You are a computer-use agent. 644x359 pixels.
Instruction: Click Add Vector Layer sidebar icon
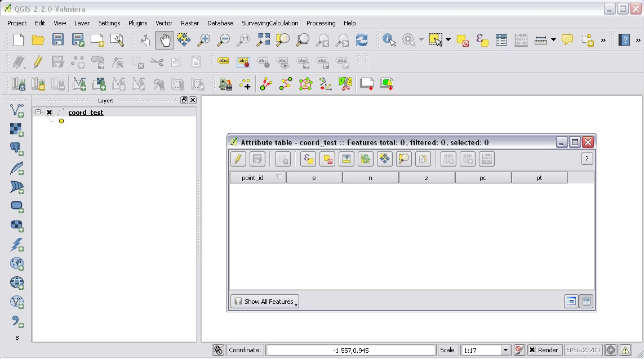click(x=17, y=110)
